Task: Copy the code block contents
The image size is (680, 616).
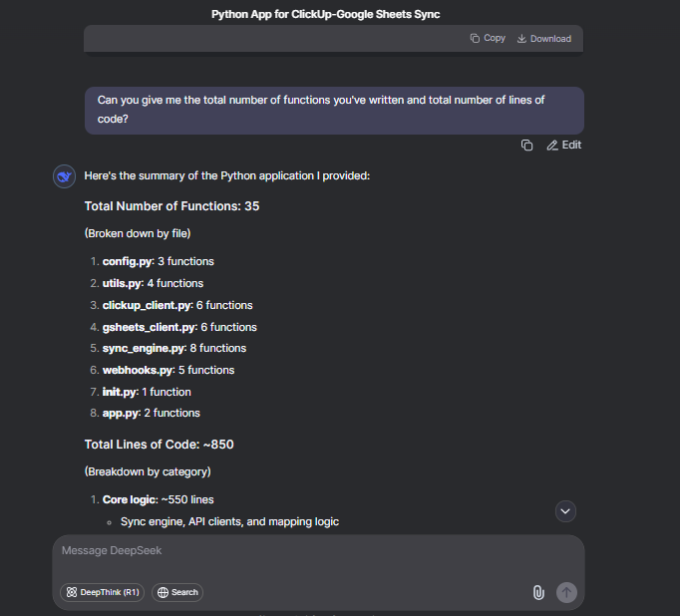Action: pos(488,38)
